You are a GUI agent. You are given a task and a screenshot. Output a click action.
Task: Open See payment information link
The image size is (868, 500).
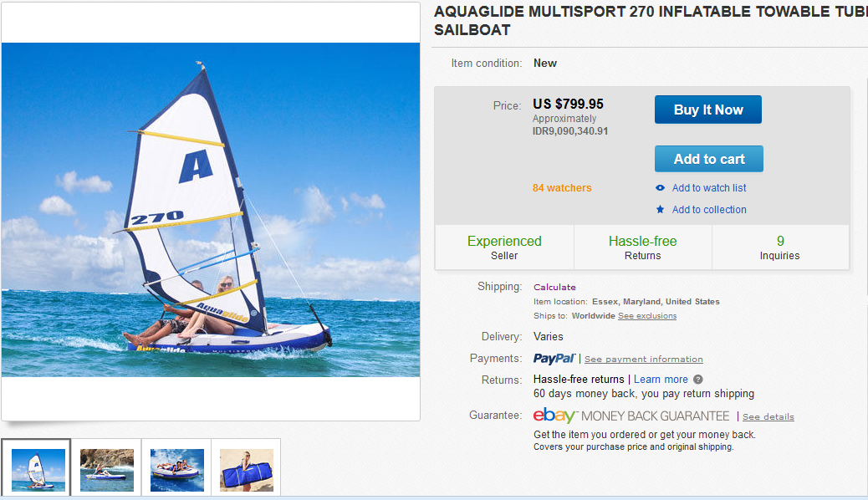[x=644, y=360]
